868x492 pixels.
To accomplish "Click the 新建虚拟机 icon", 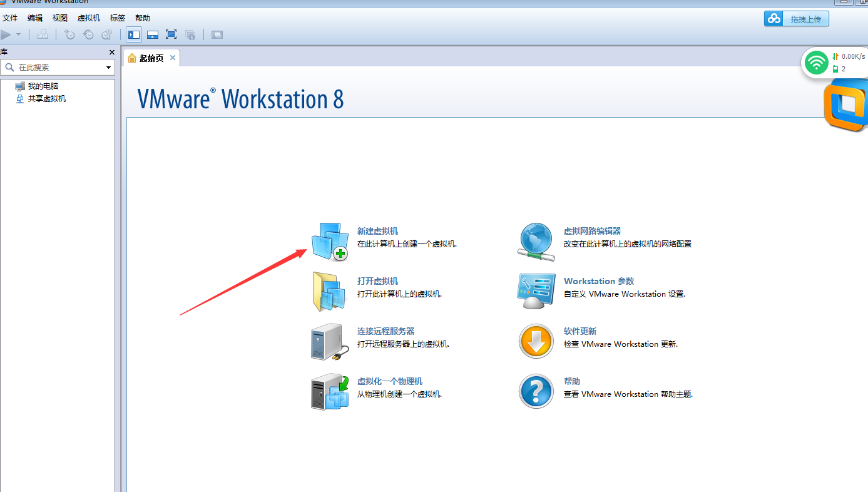I will click(330, 241).
